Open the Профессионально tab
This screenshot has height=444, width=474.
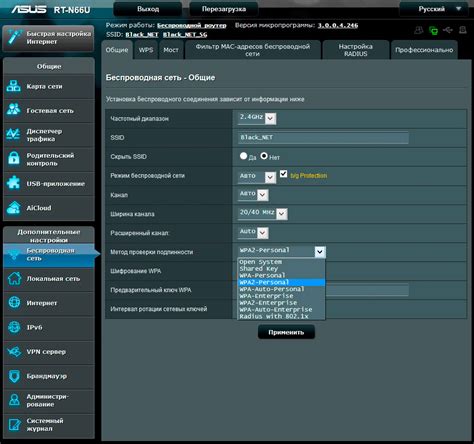coord(424,50)
